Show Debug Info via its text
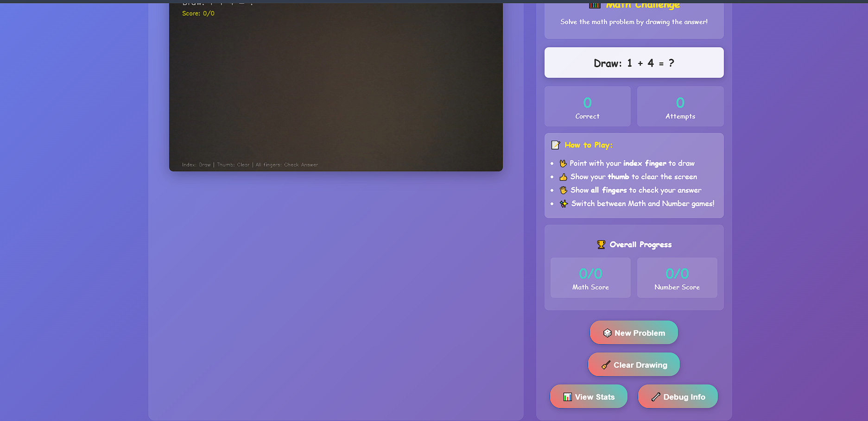The width and height of the screenshot is (868, 421). 684,397
